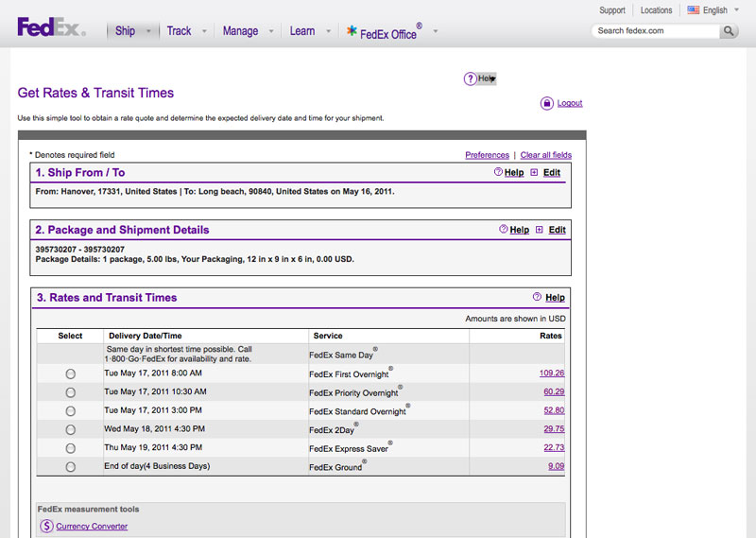
Task: Click the US flag language icon
Action: (x=694, y=9)
